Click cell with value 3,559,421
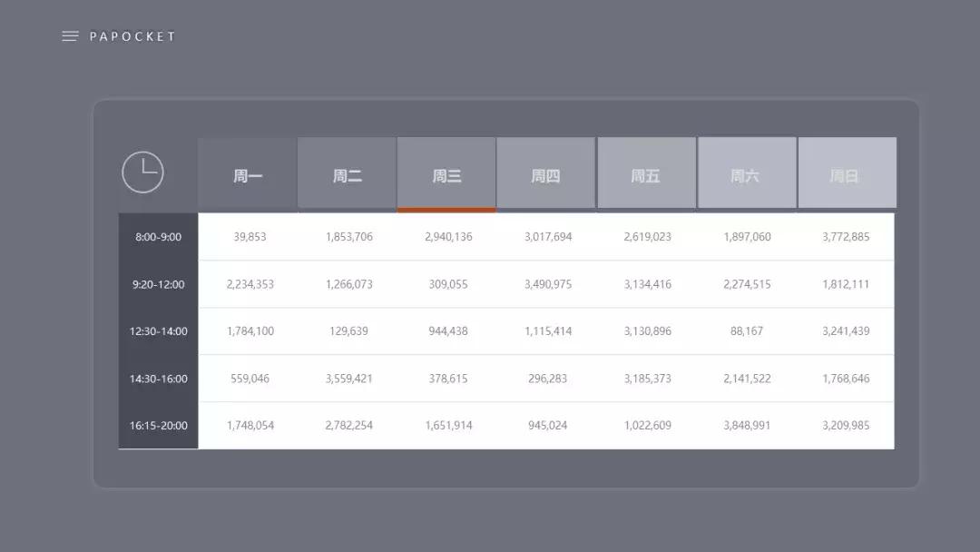Viewport: 980px width, 552px height. [x=348, y=379]
